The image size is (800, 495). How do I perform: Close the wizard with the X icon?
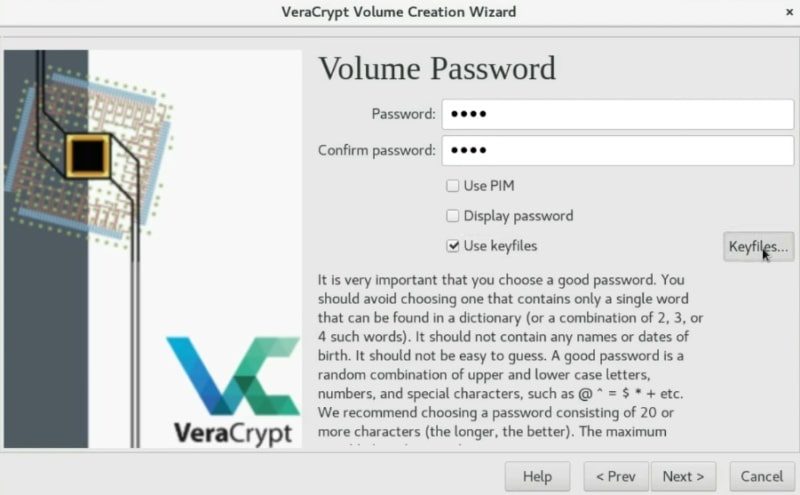pos(789,12)
